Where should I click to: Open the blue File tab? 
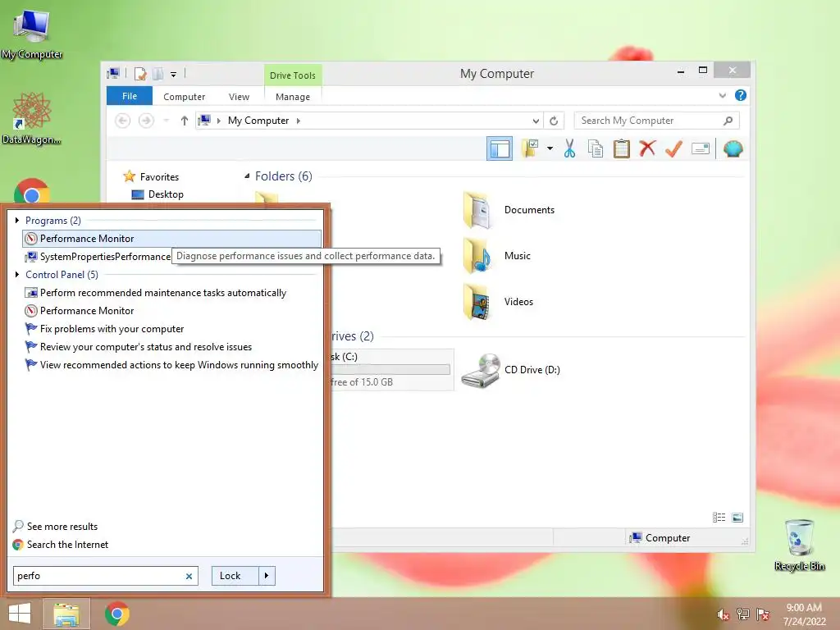tap(130, 96)
